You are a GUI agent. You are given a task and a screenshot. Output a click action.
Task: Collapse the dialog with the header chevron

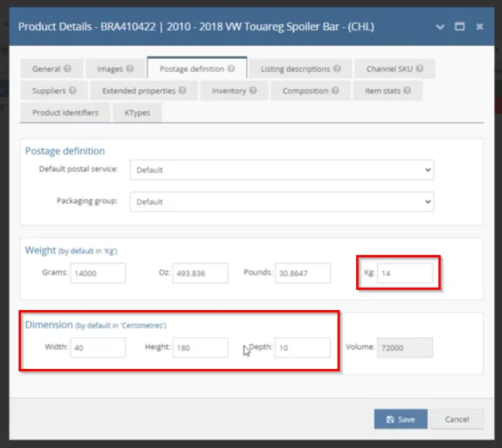click(x=440, y=27)
